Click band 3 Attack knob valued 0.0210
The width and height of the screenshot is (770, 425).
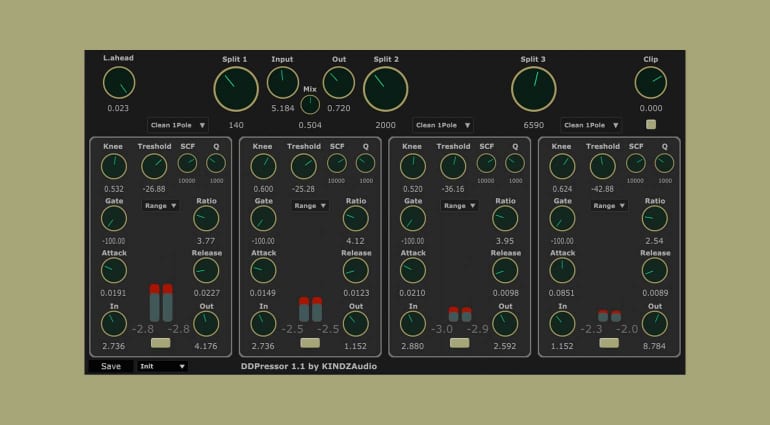coord(412,270)
